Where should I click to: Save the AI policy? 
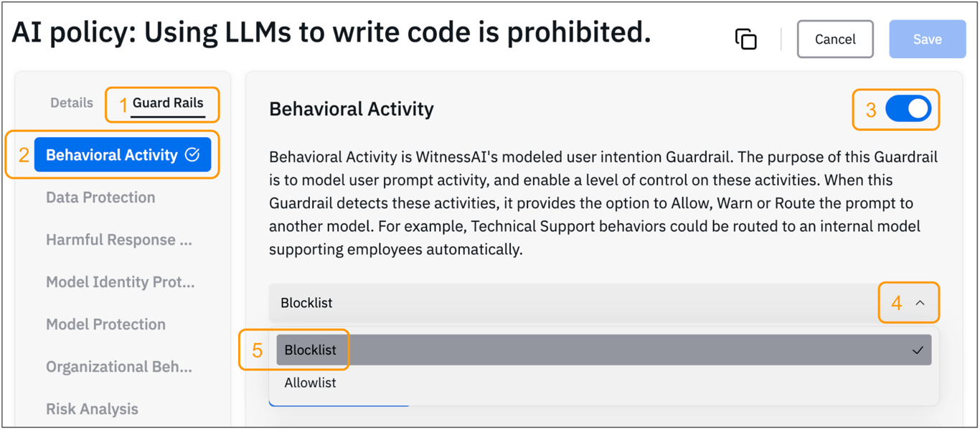click(x=927, y=39)
